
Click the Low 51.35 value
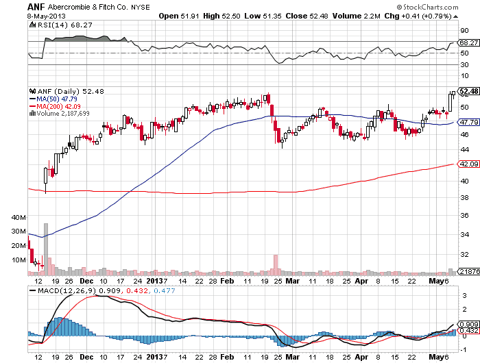263,16
